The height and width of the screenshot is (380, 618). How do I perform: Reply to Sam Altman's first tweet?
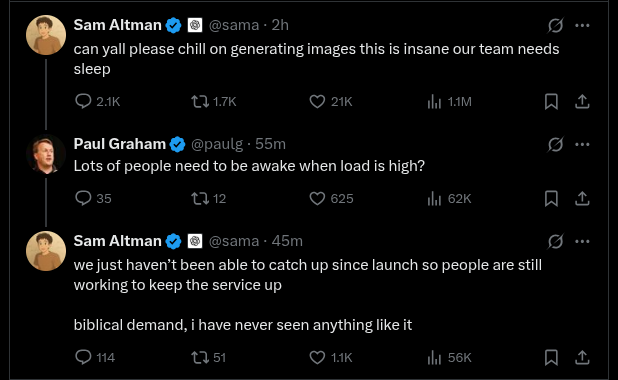coord(83,101)
